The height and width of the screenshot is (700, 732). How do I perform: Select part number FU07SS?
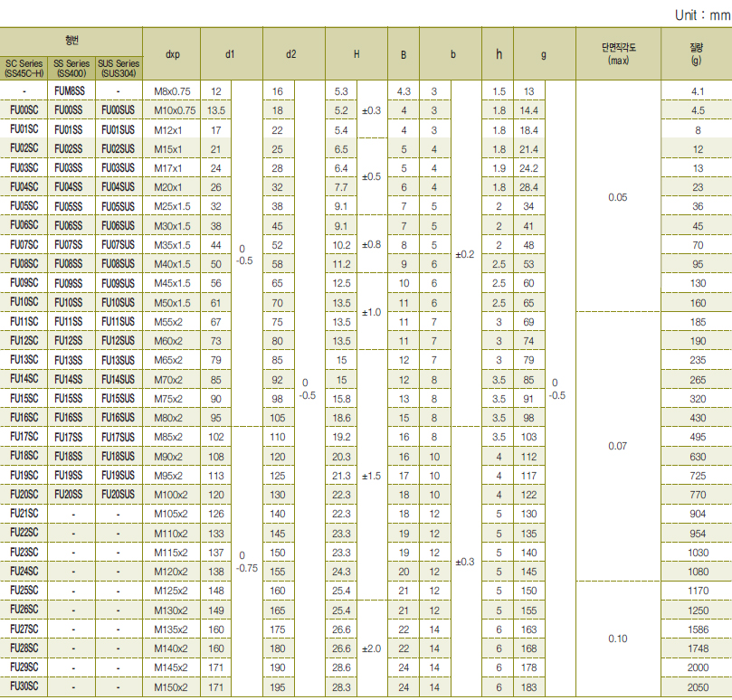[69, 244]
